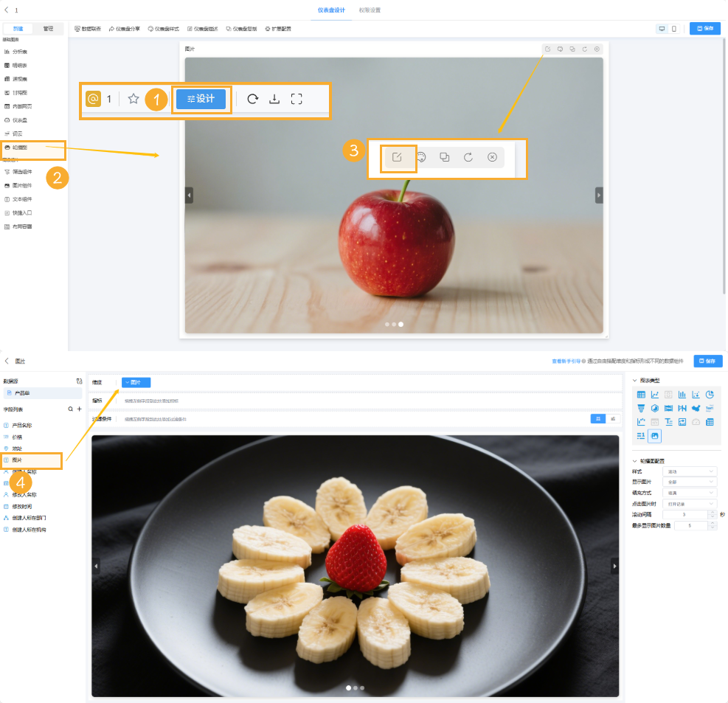Choose the funnel chart type icon
728x703 pixels.
click(641, 409)
